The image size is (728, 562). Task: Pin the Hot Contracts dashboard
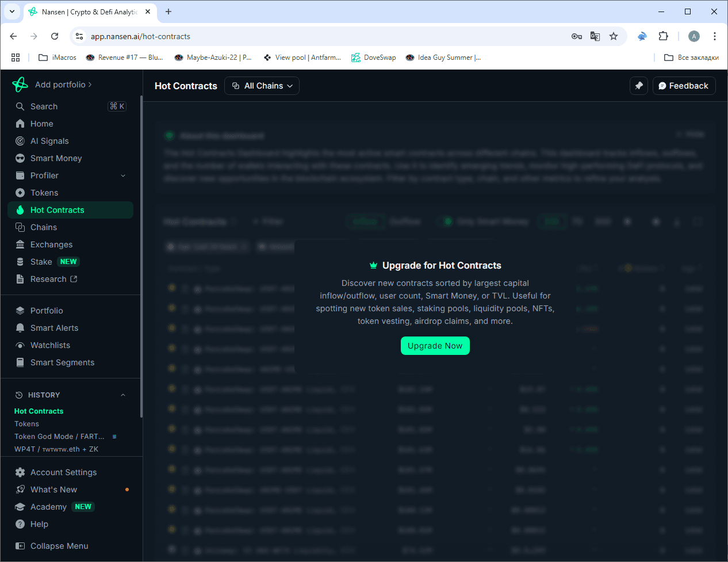639,86
